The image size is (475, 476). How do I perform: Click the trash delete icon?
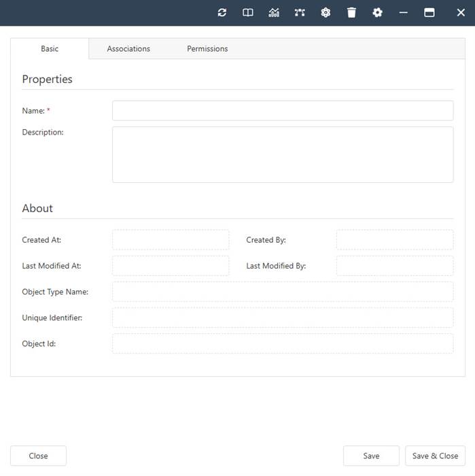351,12
